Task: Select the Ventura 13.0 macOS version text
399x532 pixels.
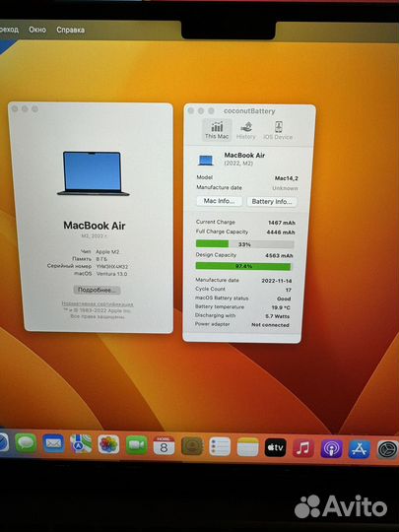Action: point(112,274)
